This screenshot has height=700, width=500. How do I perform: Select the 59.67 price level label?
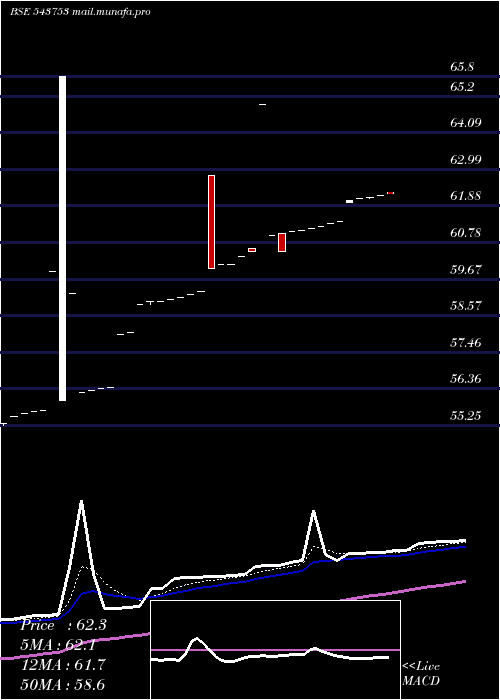466,270
